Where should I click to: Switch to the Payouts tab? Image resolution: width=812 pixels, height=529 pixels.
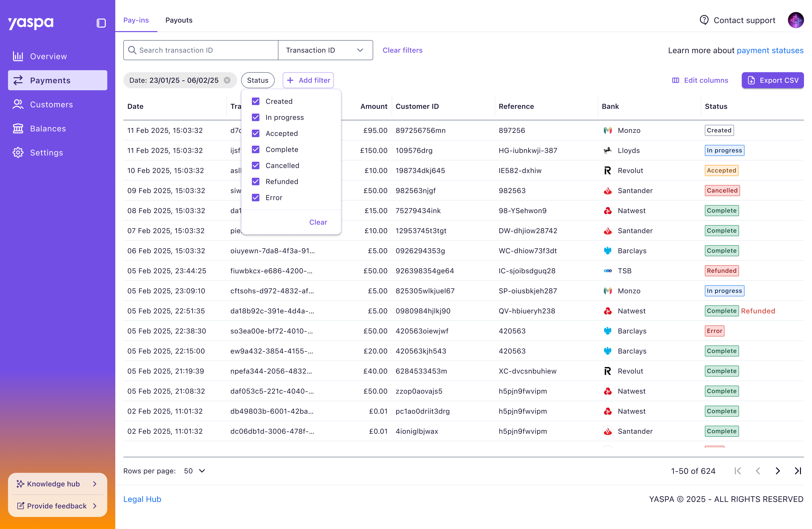point(179,20)
